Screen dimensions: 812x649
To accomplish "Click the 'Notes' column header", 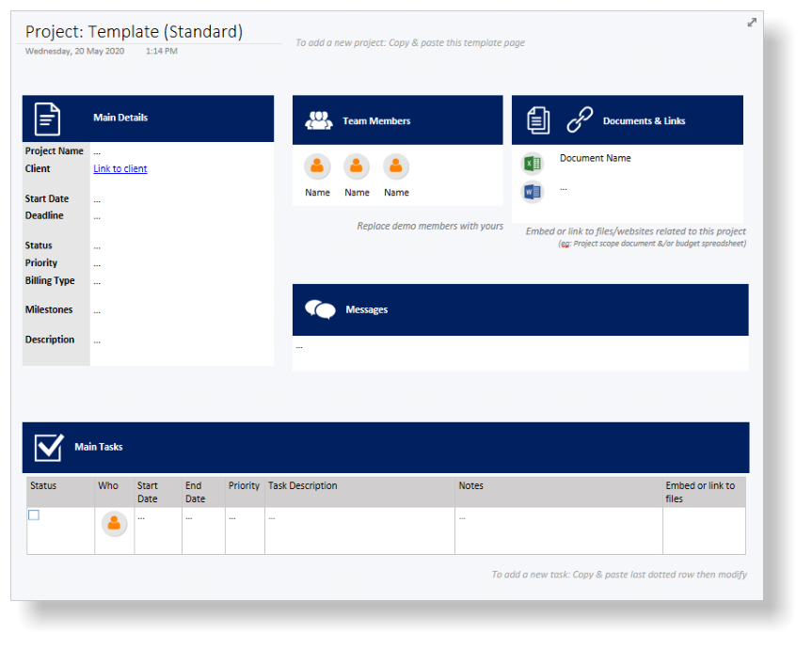I will pos(471,485).
